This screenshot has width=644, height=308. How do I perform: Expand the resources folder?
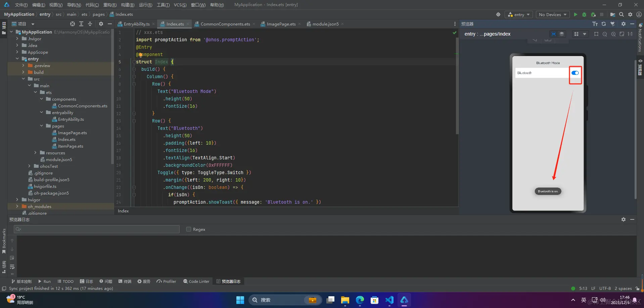tap(35, 153)
